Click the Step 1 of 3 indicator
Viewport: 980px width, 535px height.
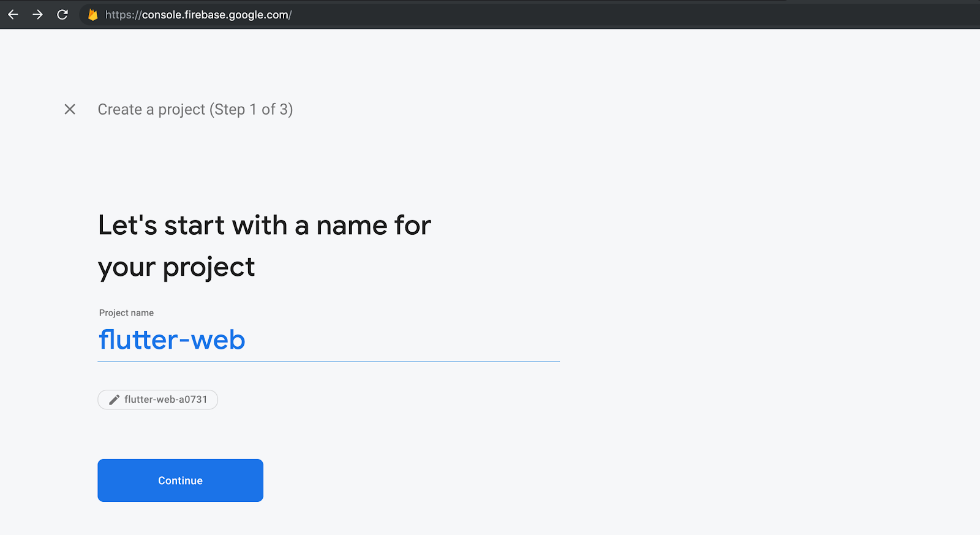251,110
